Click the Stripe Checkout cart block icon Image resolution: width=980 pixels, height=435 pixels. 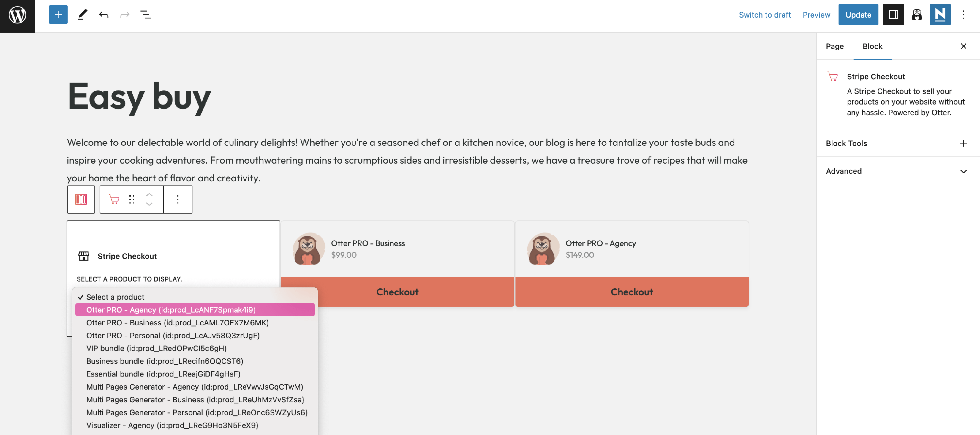click(x=114, y=199)
